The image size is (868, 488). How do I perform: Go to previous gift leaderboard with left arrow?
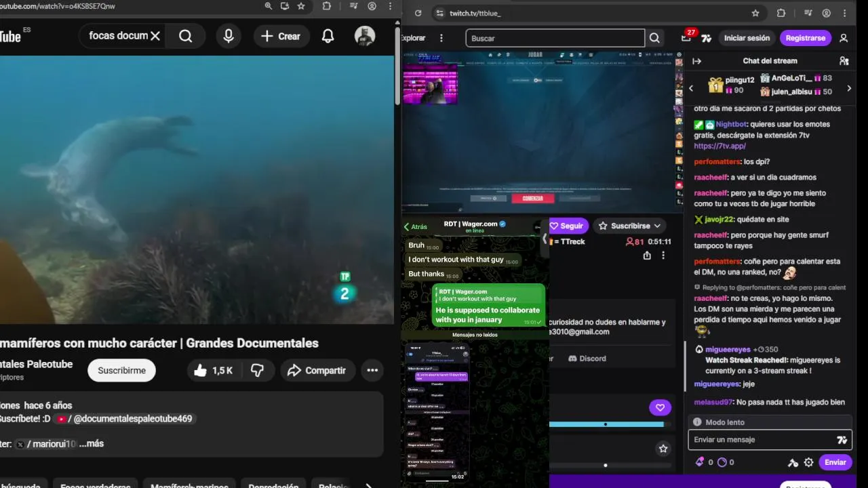point(691,88)
